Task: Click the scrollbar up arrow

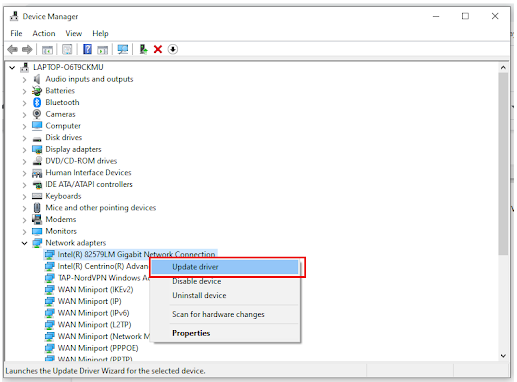Action: click(503, 68)
